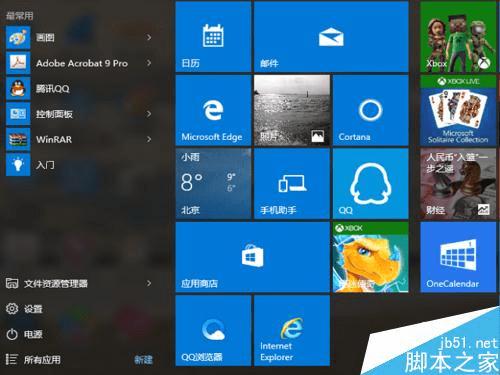Click the 文件资源管理器 folder icon

[12, 283]
